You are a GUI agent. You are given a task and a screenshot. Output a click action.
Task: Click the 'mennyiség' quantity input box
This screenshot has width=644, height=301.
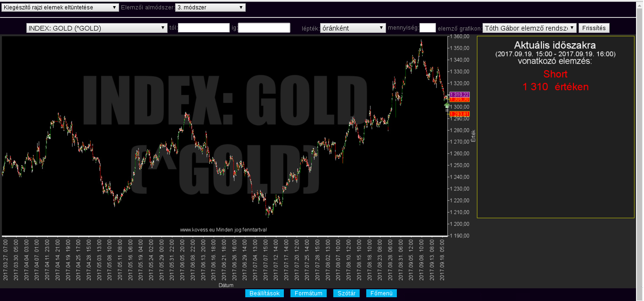427,28
